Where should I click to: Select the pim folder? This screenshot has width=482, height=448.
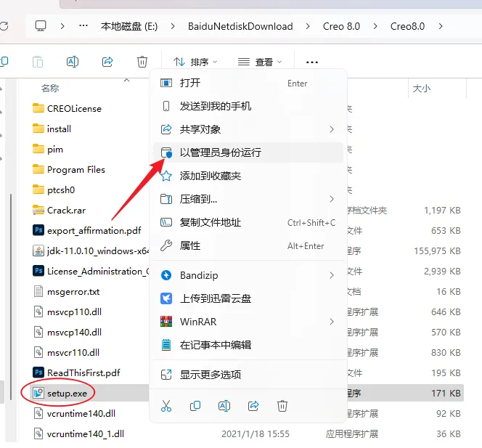click(x=55, y=150)
